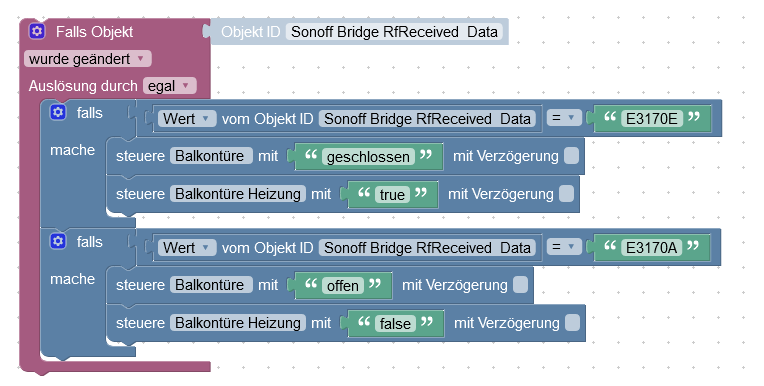
Task: Select the top Objekt ID Sonoff Bridge field
Action: [394, 32]
